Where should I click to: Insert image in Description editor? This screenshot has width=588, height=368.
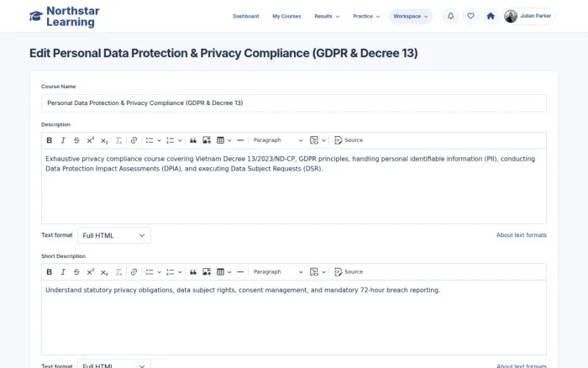click(x=207, y=140)
